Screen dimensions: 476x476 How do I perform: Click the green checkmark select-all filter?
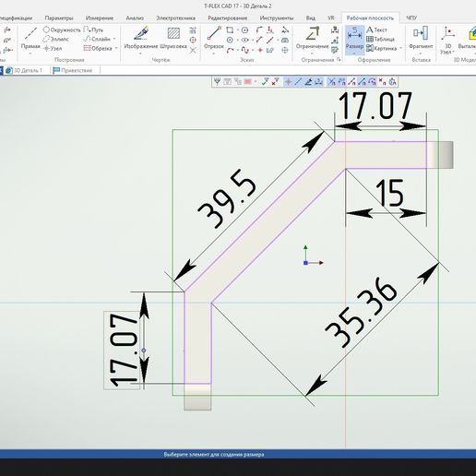[x=265, y=82]
